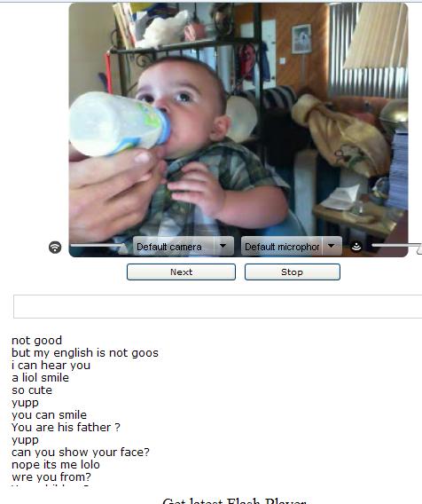Click the speaker volume slider handle

pos(123,248)
